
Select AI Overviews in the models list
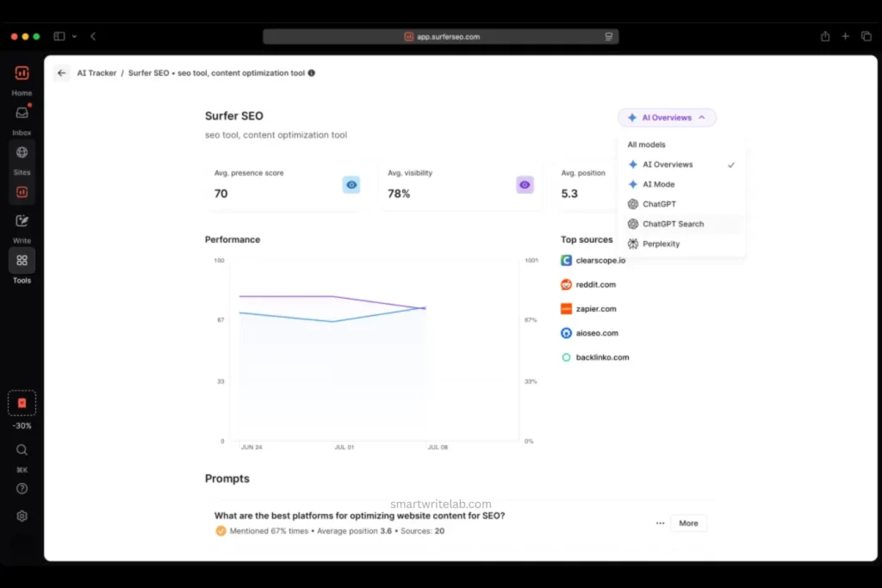[x=682, y=164]
